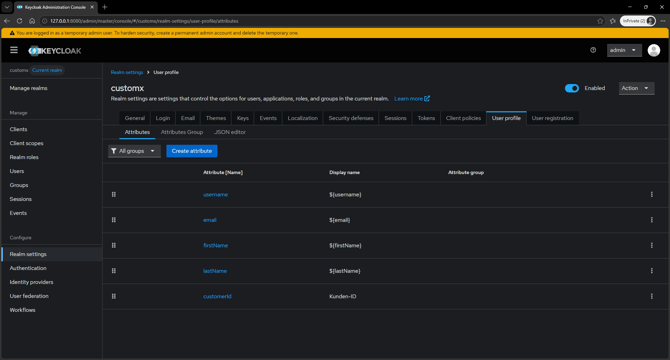Go to Identity providers in sidebar
This screenshot has width=670, height=360.
[32, 282]
